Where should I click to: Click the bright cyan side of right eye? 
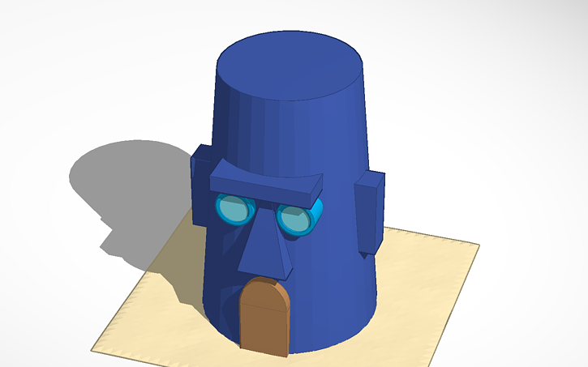[x=317, y=214]
